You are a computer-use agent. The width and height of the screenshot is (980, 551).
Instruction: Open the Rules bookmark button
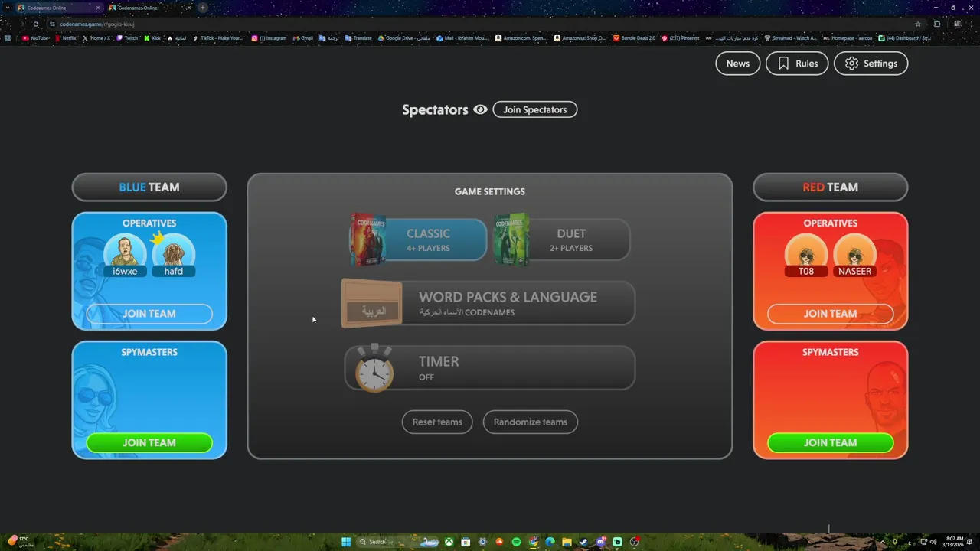[797, 64]
